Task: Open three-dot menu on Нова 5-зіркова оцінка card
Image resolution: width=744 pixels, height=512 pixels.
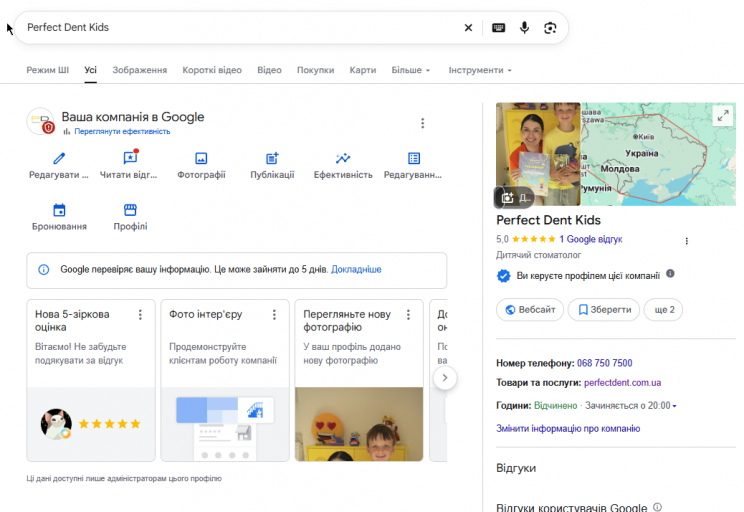Action: tap(140, 315)
